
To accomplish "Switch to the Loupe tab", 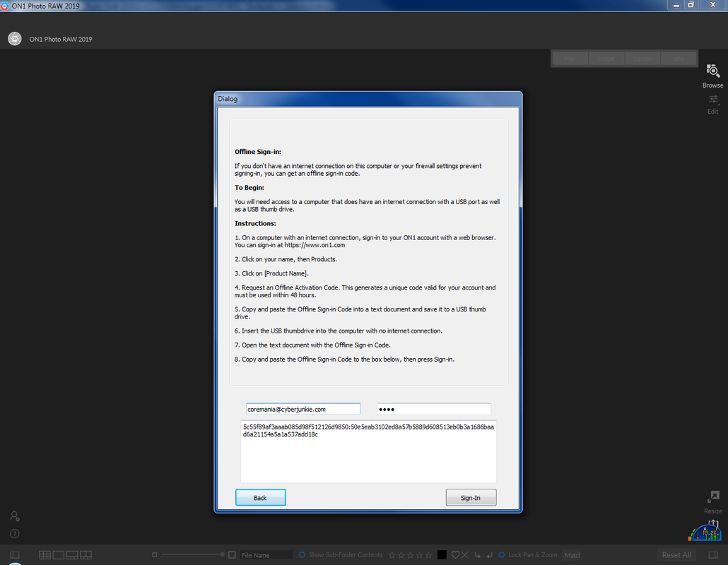I will [606, 59].
